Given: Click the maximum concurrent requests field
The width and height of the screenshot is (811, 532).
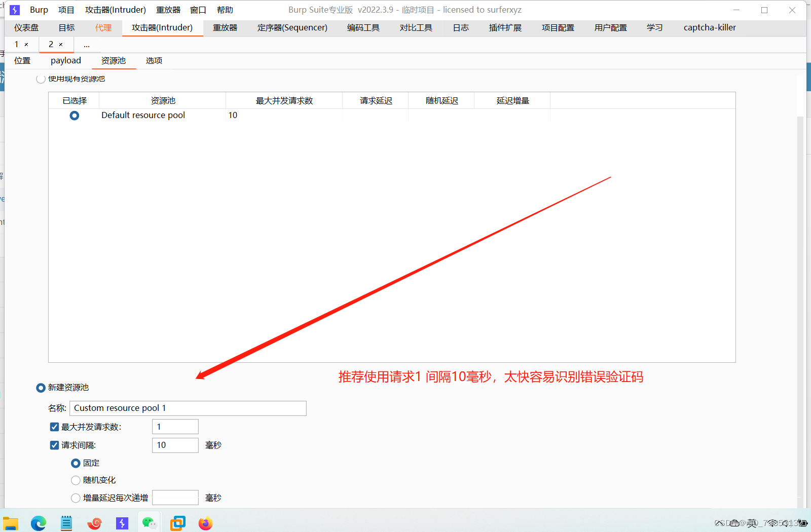Looking at the screenshot, I should coord(175,427).
